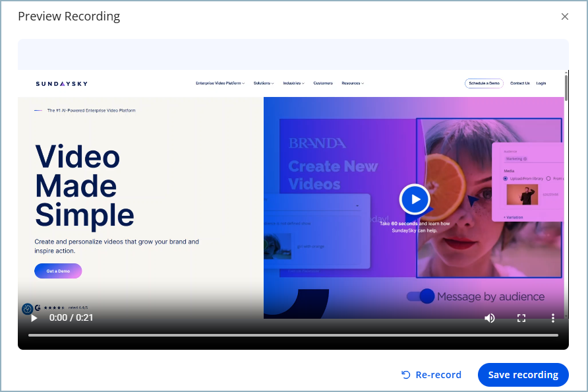Open the video player more options menu

tap(553, 318)
